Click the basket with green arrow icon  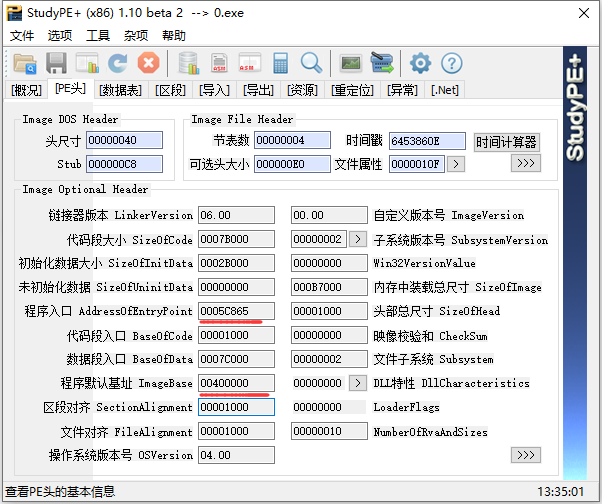coord(382,63)
